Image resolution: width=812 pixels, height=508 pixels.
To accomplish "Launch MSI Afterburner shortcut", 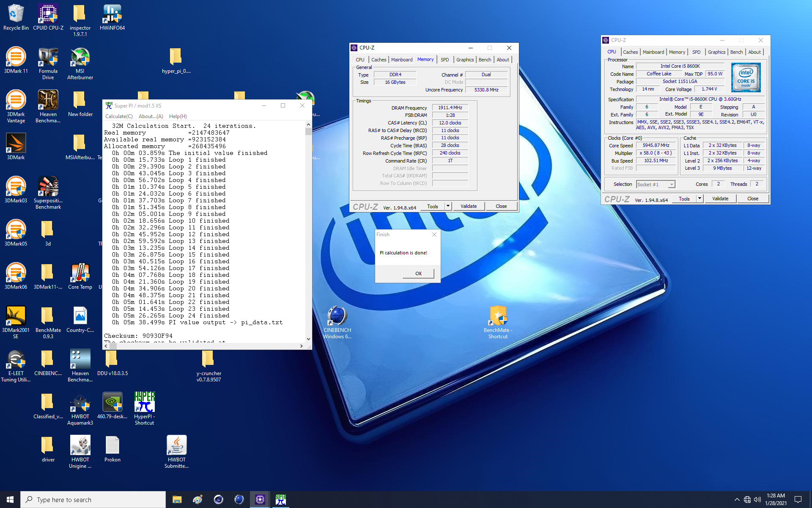I will tap(80, 63).
